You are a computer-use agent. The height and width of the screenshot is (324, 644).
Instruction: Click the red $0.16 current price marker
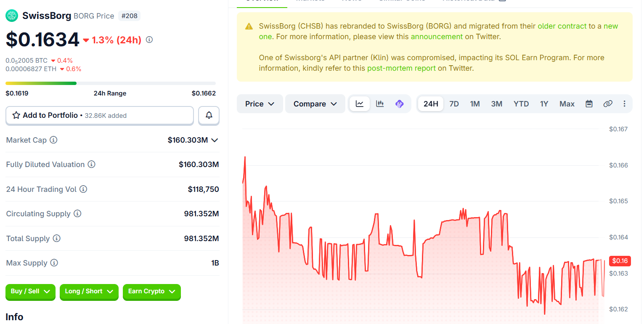click(x=620, y=261)
